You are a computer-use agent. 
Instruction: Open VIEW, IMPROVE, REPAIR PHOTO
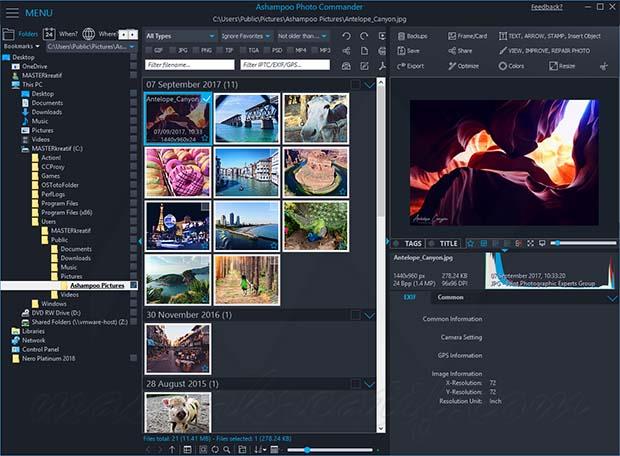[544, 51]
